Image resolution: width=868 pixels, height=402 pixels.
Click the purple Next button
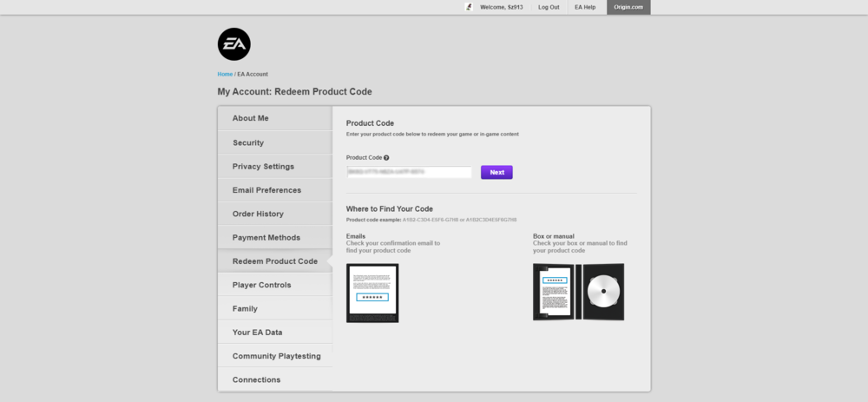pos(496,172)
